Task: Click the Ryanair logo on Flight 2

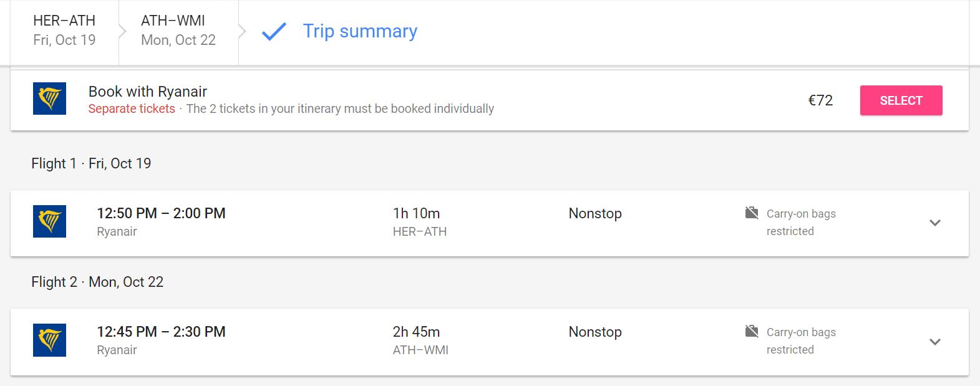Action: (49, 340)
